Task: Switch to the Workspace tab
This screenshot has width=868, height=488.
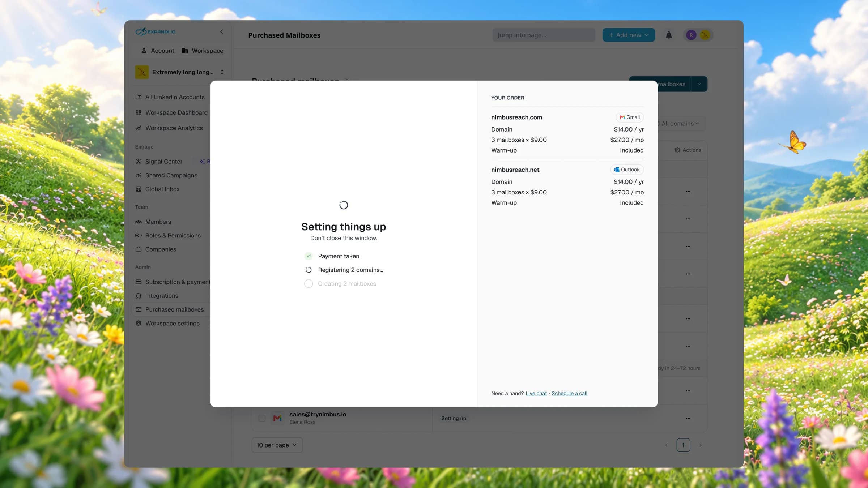Action: pos(203,51)
